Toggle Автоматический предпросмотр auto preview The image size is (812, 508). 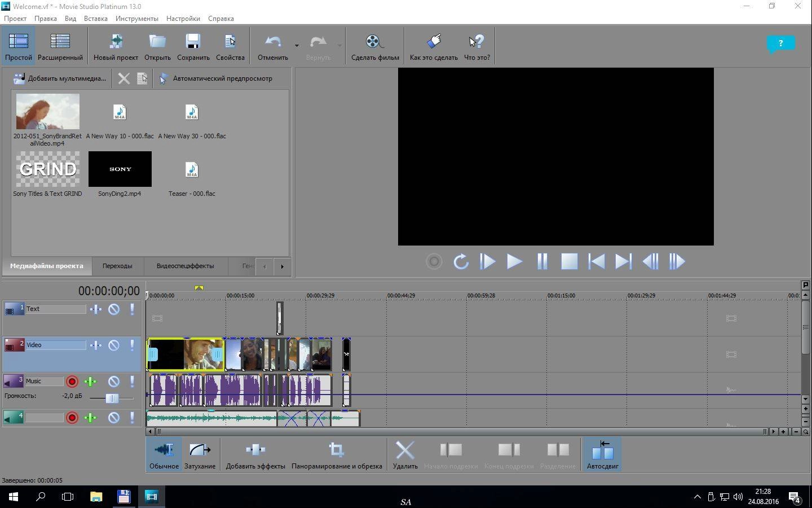(x=215, y=78)
